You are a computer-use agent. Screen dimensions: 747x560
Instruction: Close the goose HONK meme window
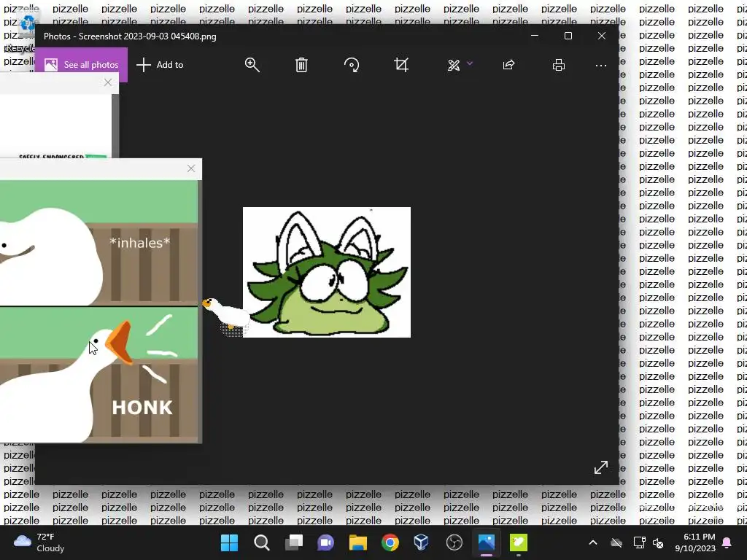pos(191,168)
